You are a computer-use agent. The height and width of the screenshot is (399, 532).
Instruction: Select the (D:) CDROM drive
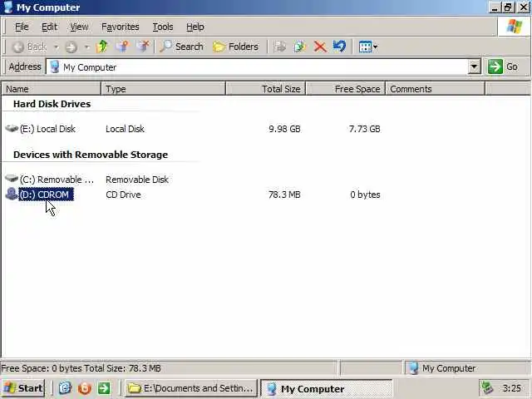pos(46,195)
